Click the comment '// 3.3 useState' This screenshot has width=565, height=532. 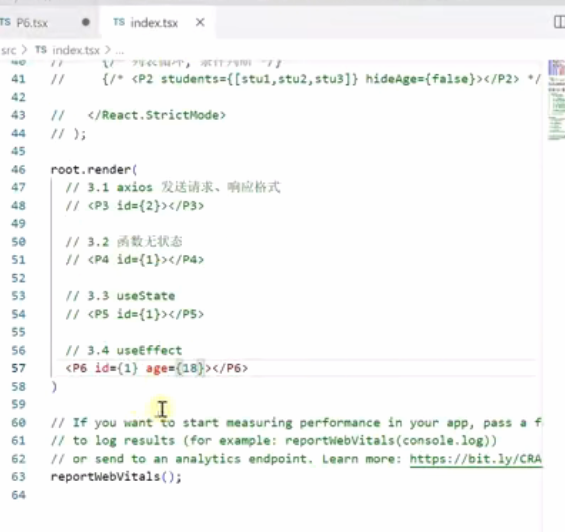pyautogui.click(x=120, y=296)
